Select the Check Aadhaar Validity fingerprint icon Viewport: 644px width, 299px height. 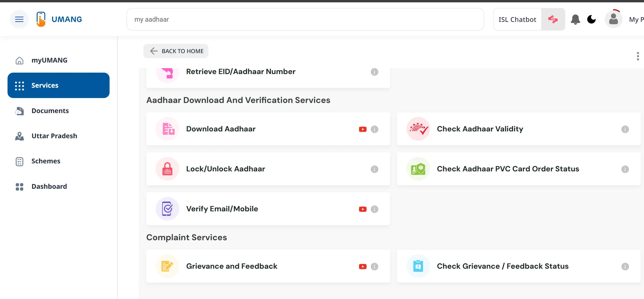[x=418, y=129]
